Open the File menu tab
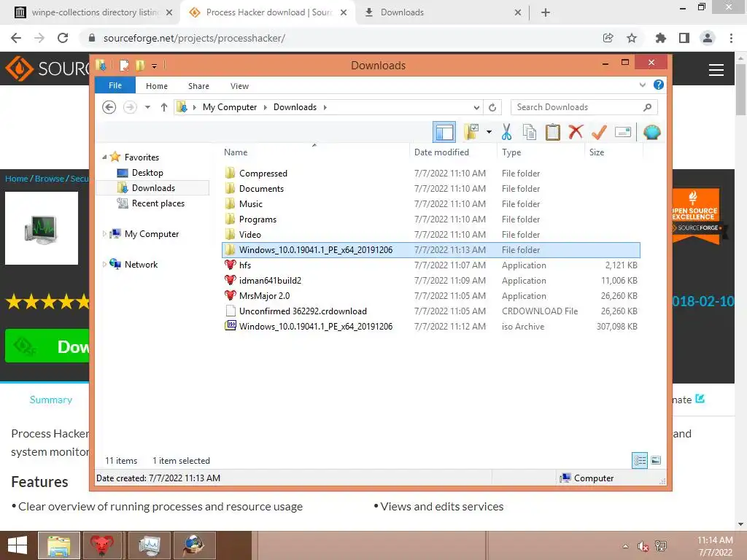Image resolution: width=747 pixels, height=560 pixels. (x=115, y=85)
